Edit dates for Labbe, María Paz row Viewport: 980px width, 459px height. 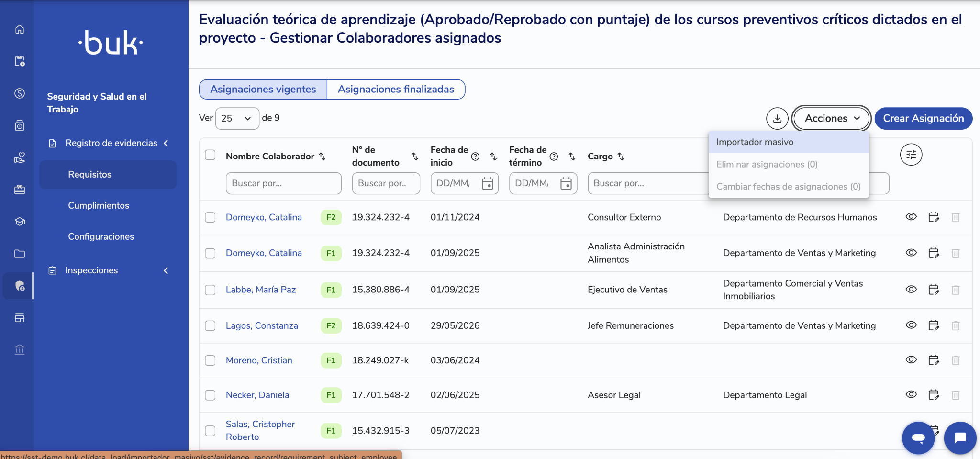click(x=934, y=290)
